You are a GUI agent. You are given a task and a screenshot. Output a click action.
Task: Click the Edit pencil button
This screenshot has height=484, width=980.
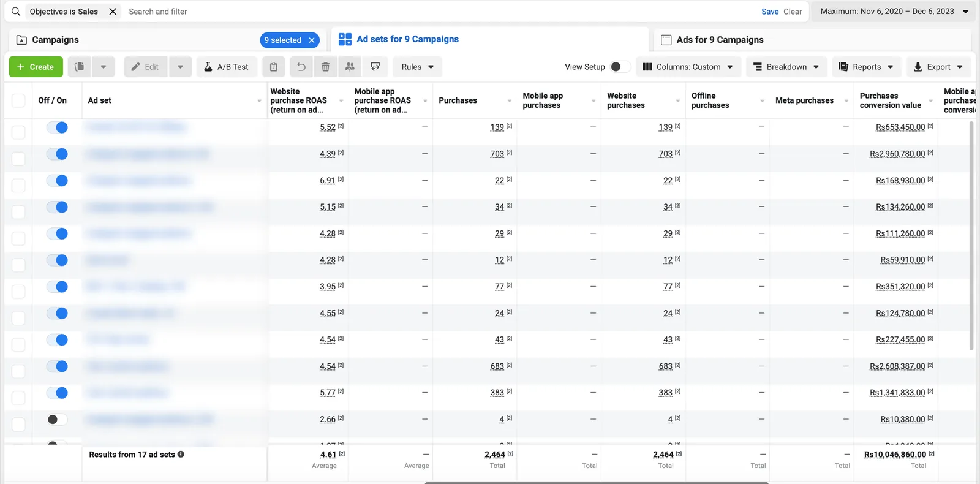[146, 67]
